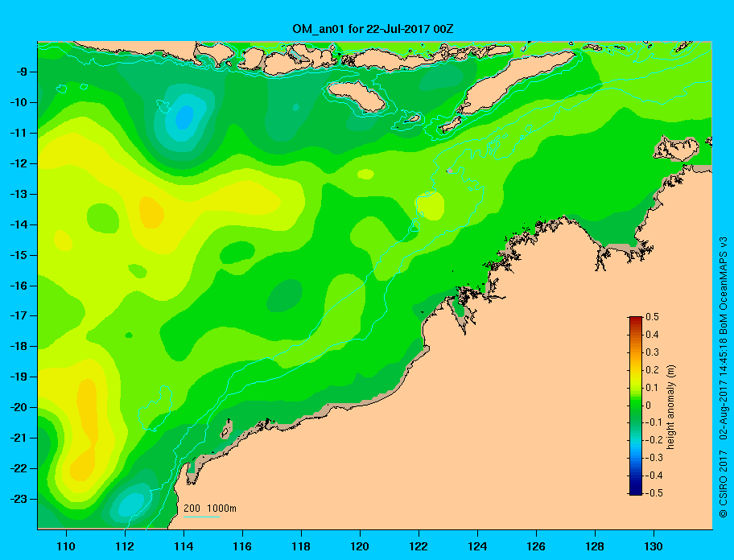Click latitude label '-22' on left axis
The height and width of the screenshot is (560, 734).
[x=19, y=468]
